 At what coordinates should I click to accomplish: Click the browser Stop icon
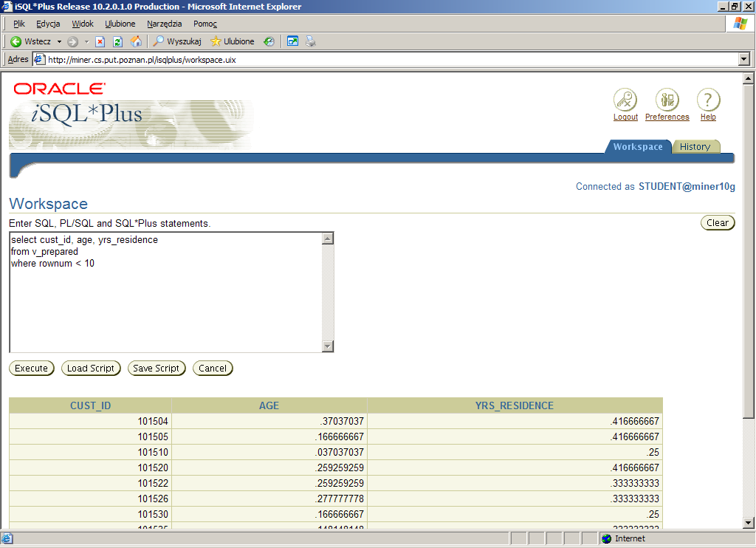[100, 41]
